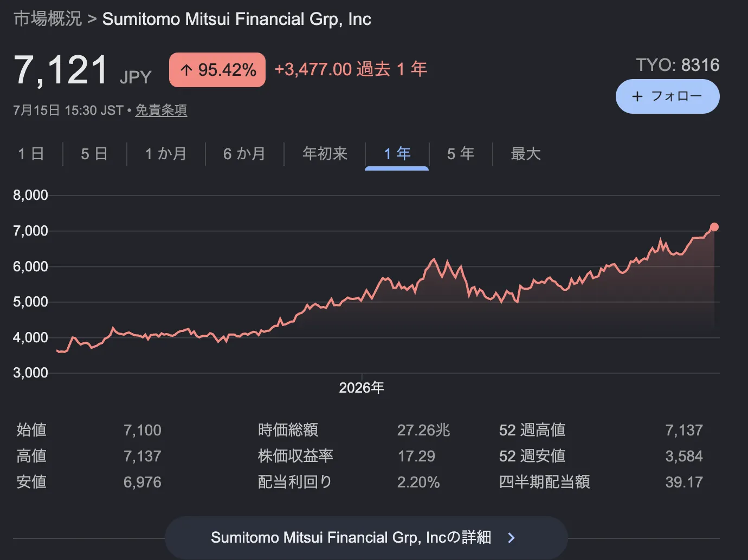748x560 pixels.
Task: Click the 8,000 y-axis label
Action: point(30,195)
